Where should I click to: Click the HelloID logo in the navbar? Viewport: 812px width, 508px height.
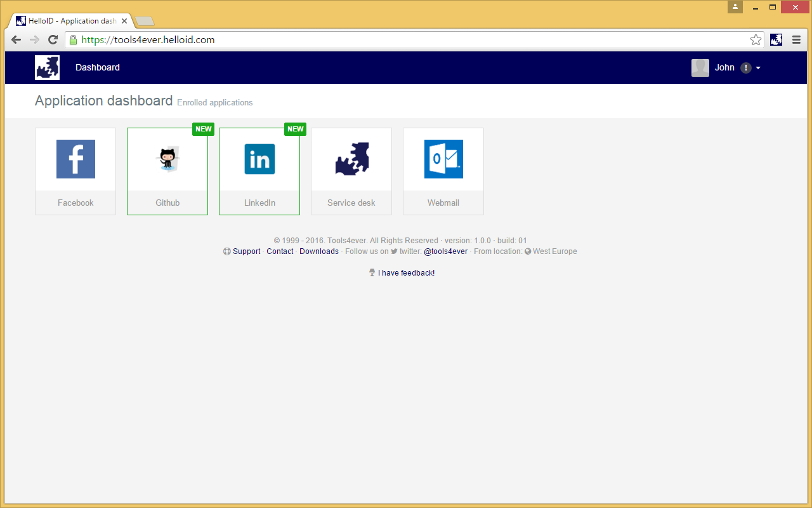tap(47, 67)
